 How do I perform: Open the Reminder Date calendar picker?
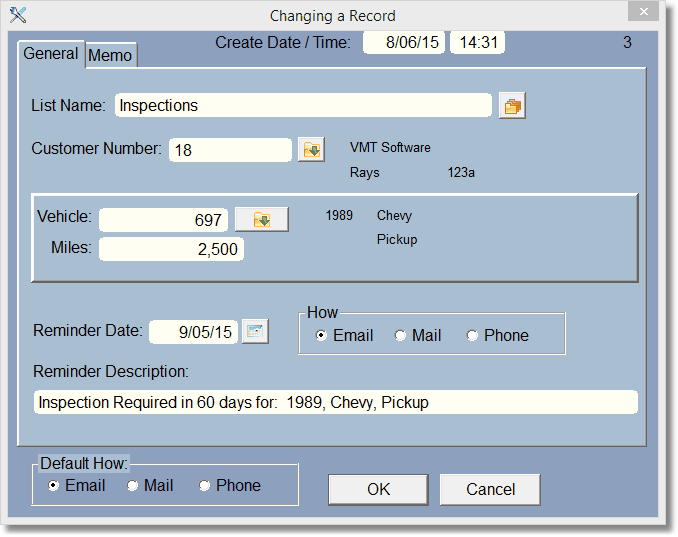255,332
